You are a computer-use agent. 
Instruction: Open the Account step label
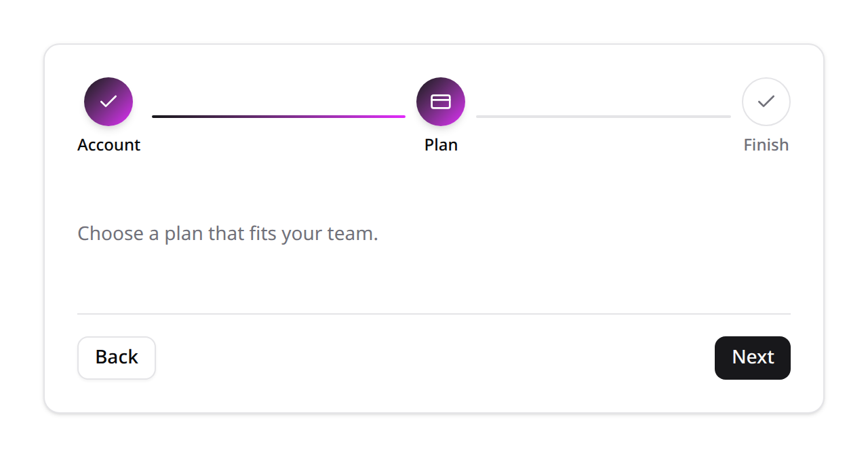tap(108, 145)
